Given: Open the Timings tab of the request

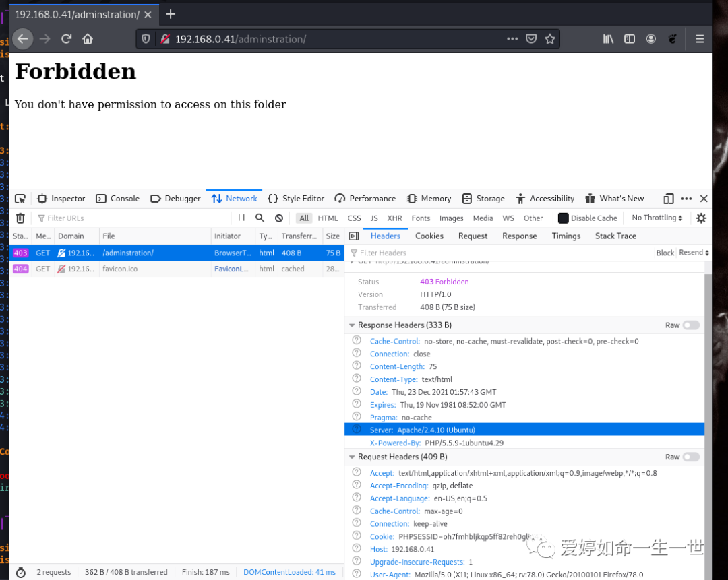Looking at the screenshot, I should (566, 236).
